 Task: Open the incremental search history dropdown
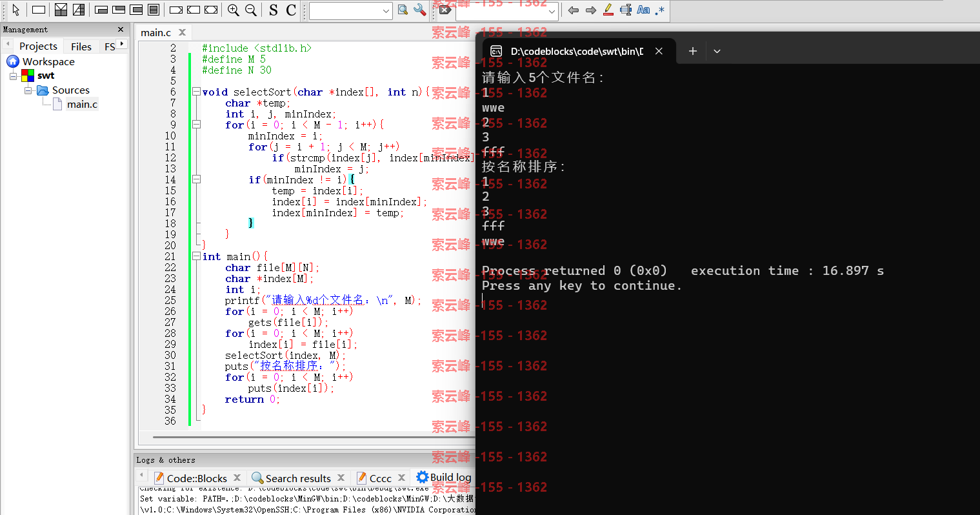click(x=552, y=11)
